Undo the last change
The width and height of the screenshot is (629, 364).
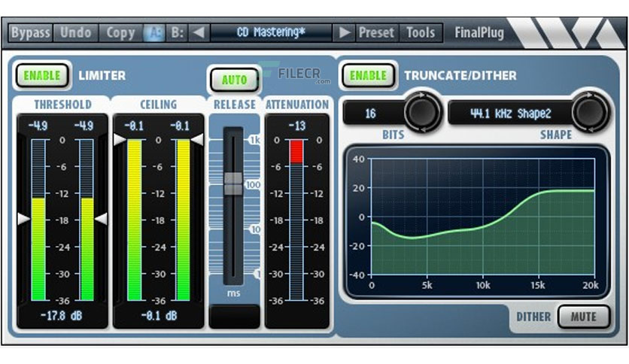click(76, 32)
